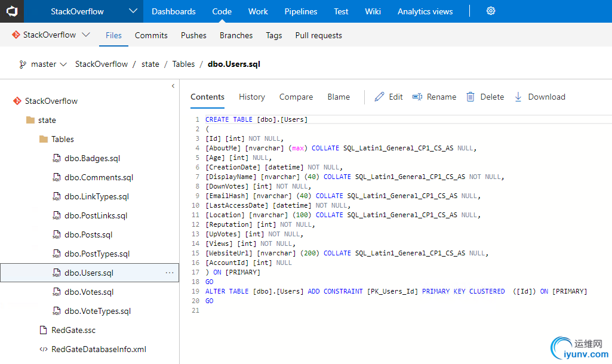This screenshot has height=364, width=612.
Task: Select dbo.Users.sql in the tree
Action: tap(90, 273)
